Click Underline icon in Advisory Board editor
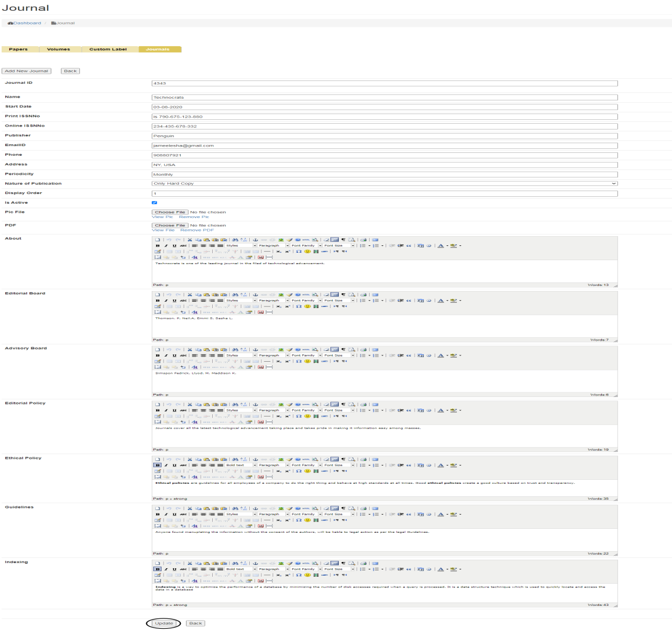This screenshot has height=635, width=672. (174, 355)
